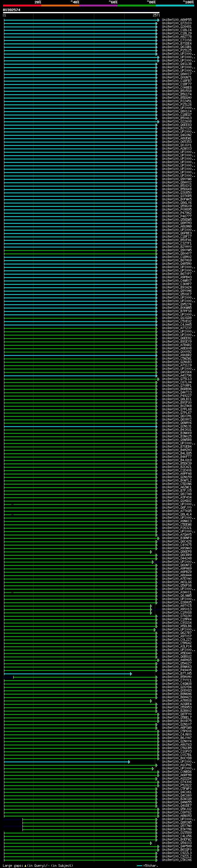Screen dimensions: 197x868
Task: Select the cyan ~100% identity legend segment
Action: click(x=175, y=6)
